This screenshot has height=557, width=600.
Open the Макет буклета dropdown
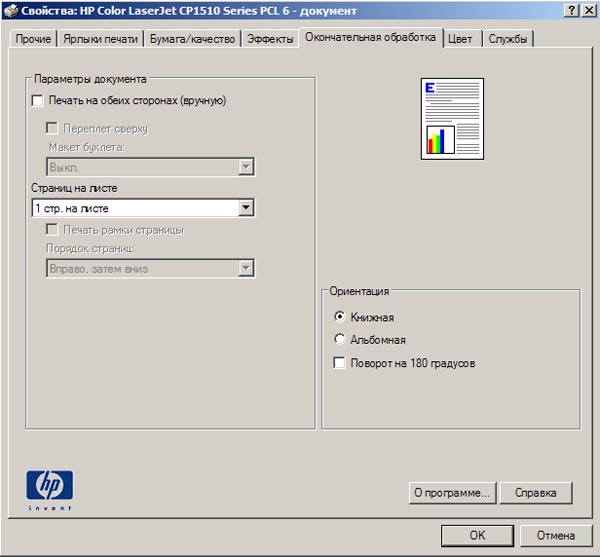pos(150,167)
